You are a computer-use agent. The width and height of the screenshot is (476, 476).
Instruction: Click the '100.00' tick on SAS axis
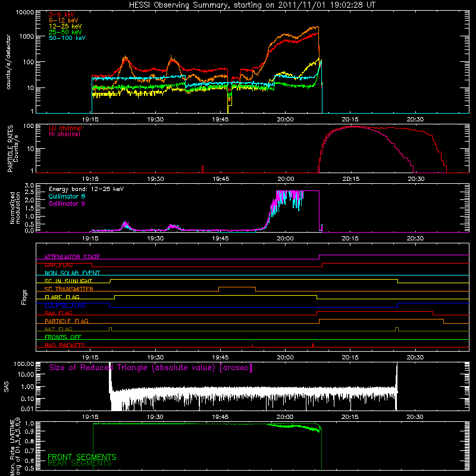click(x=24, y=364)
